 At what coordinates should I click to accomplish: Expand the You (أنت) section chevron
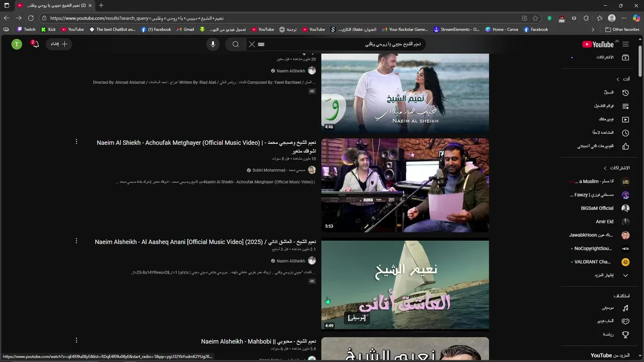(618, 79)
